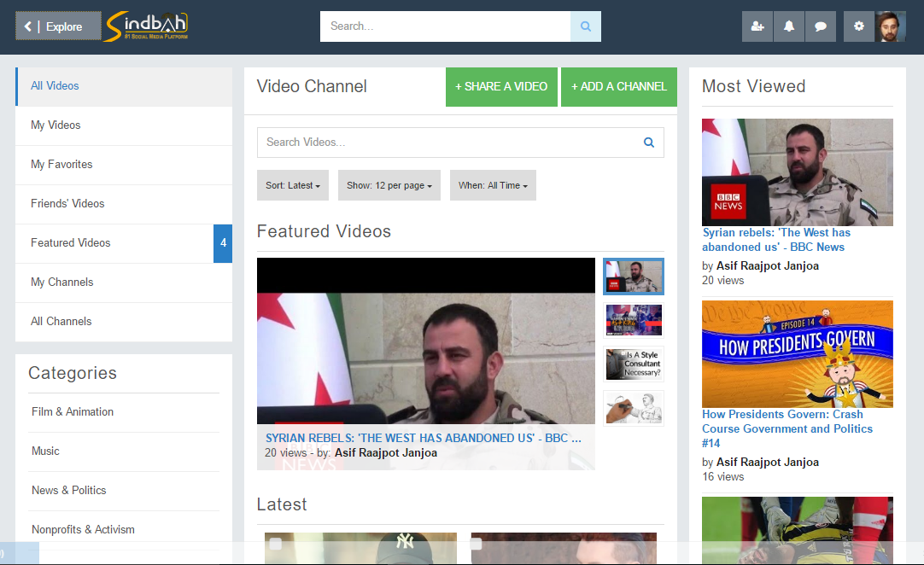Image resolution: width=924 pixels, height=565 pixels.
Task: Click the Search Videos magnifier icon
Action: click(649, 143)
